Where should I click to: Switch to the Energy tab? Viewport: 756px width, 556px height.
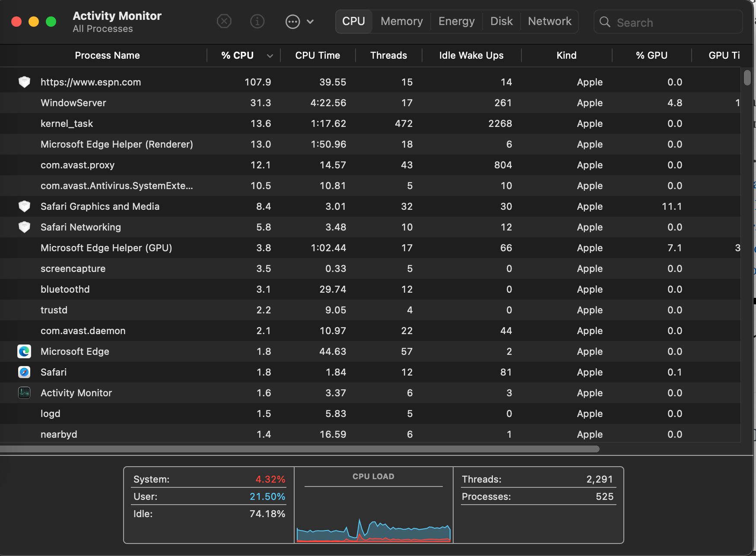tap(457, 21)
